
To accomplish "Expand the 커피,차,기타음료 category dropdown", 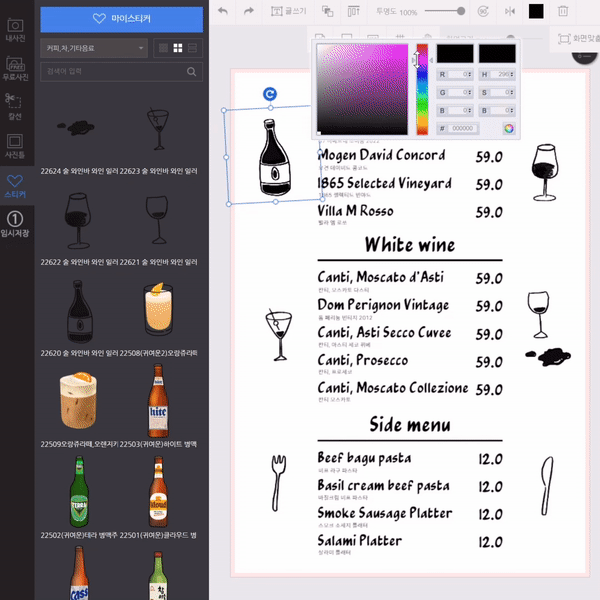I will (94, 48).
